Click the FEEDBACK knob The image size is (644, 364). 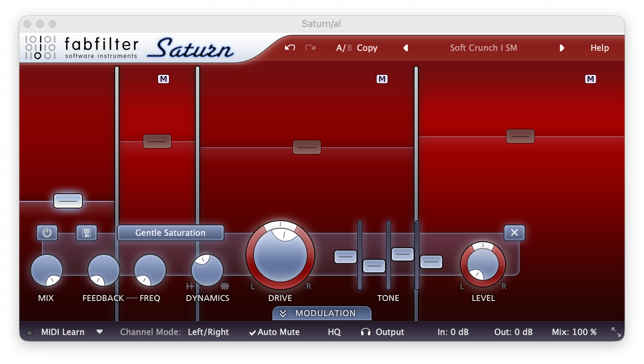pyautogui.click(x=104, y=270)
